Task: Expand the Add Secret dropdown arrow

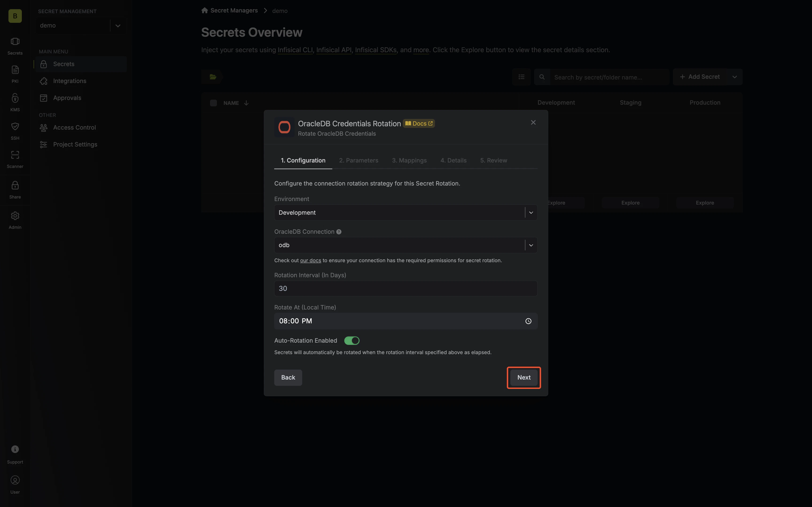Action: 735,77
